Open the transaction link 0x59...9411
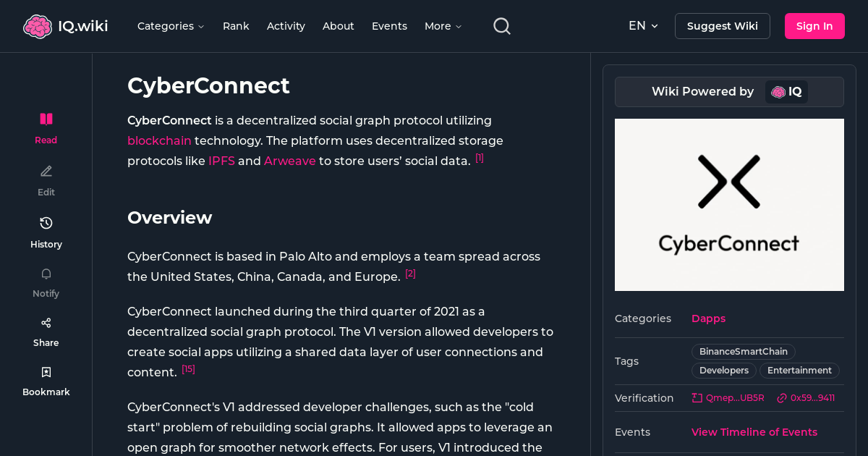 (805, 397)
